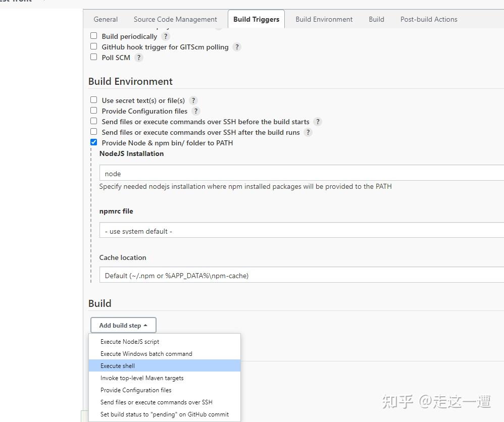Select Execute shell from the build step menu
The height and width of the screenshot is (422, 504).
coord(117,365)
